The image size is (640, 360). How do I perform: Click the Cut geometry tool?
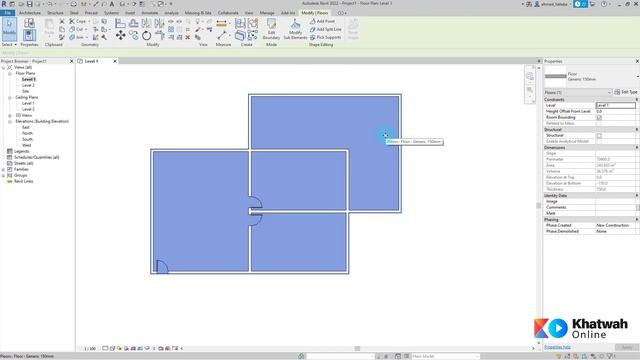point(76,29)
